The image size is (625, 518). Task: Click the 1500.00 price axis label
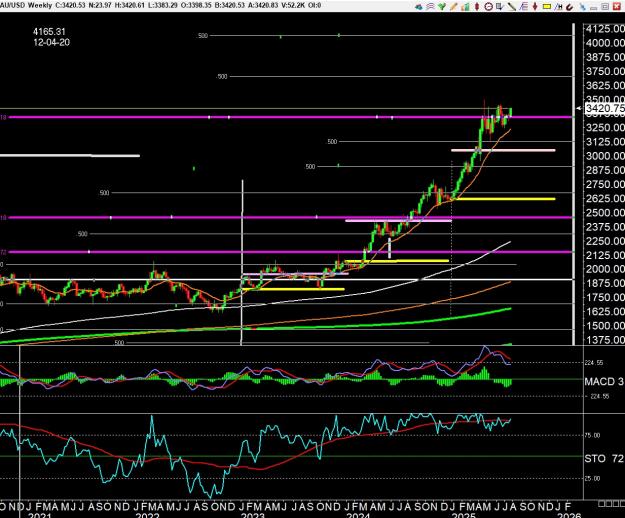[605, 326]
